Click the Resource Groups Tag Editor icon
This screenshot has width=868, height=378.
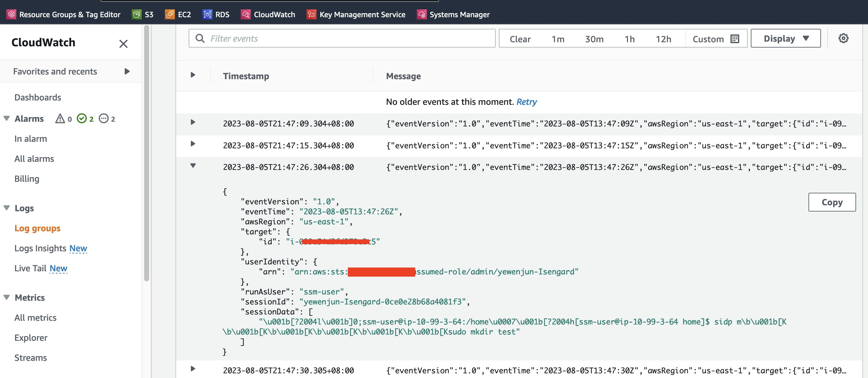11,14
